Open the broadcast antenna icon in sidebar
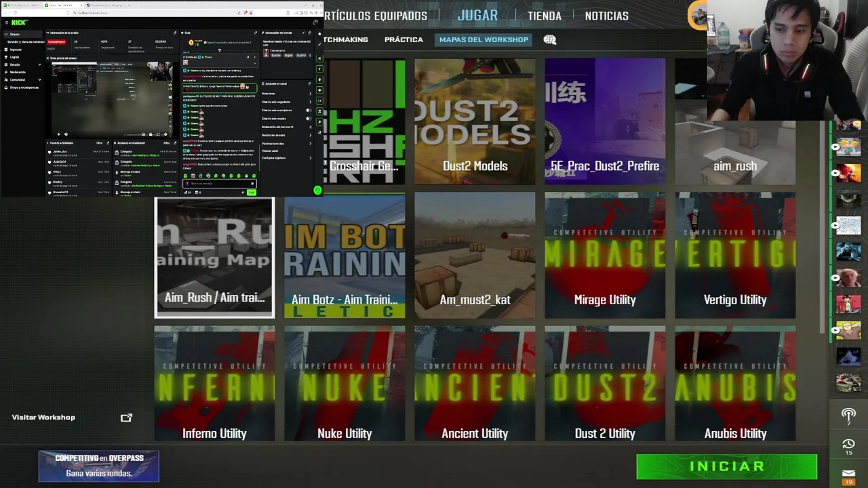This screenshot has height=488, width=868. coord(848,414)
